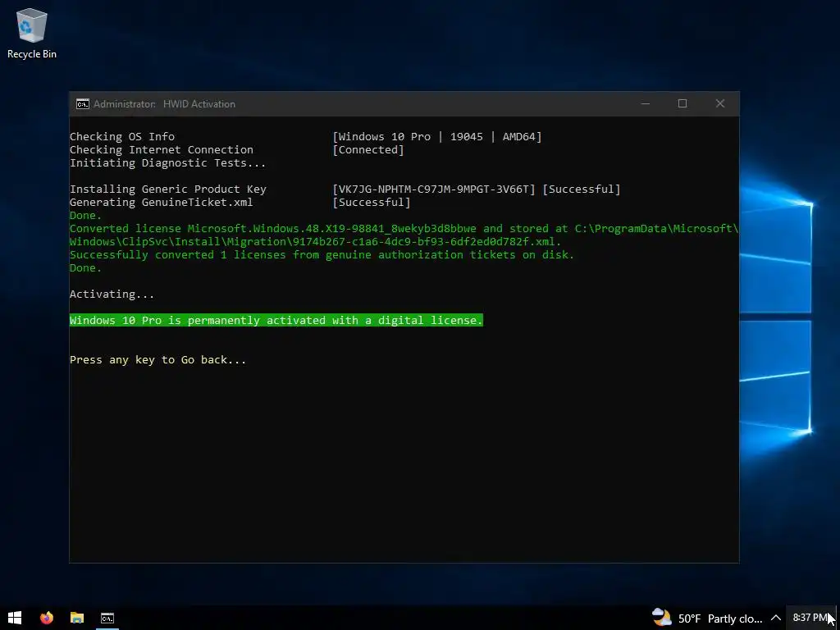
Task: Click the second green Done. line
Action: click(85, 268)
